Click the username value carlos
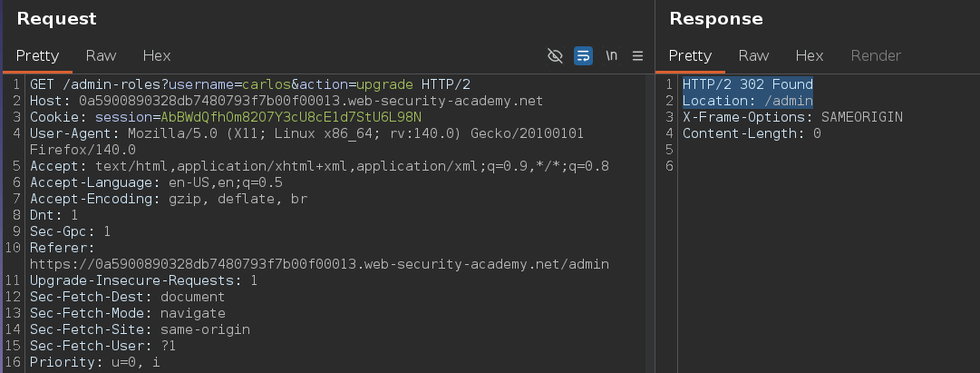 pyautogui.click(x=267, y=84)
